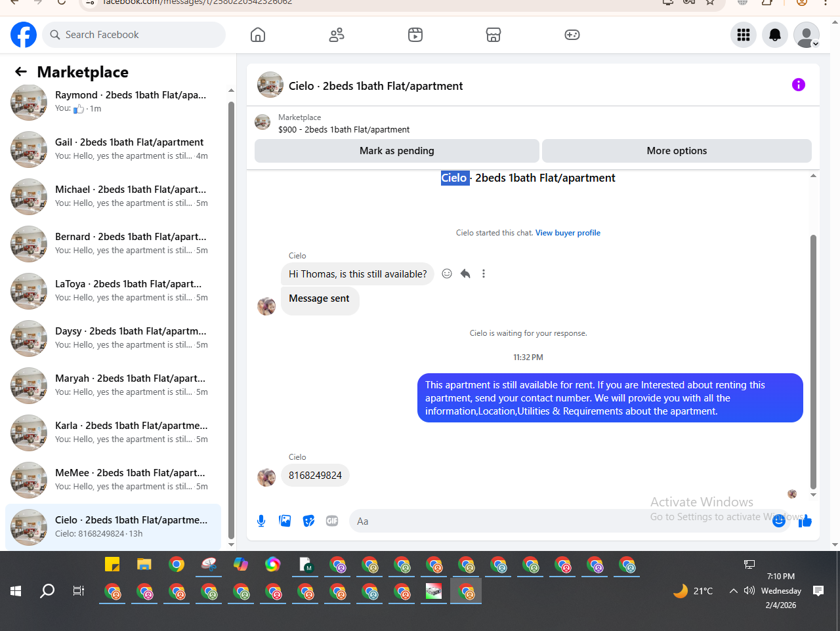Click the Search Facebook box
The height and width of the screenshot is (631, 840).
[134, 35]
